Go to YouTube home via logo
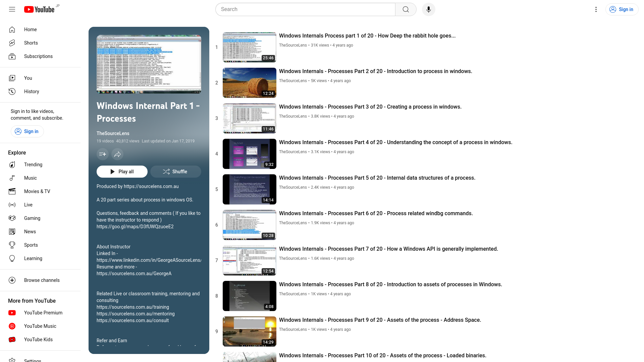 [39, 9]
